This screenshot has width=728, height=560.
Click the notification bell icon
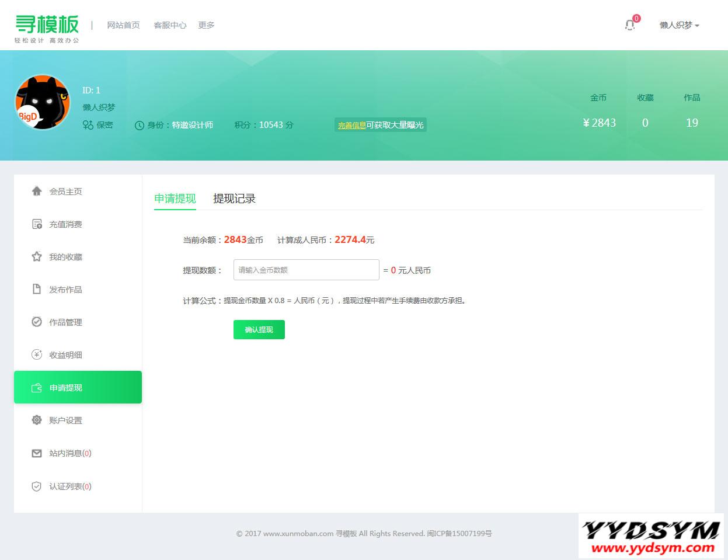pos(629,25)
